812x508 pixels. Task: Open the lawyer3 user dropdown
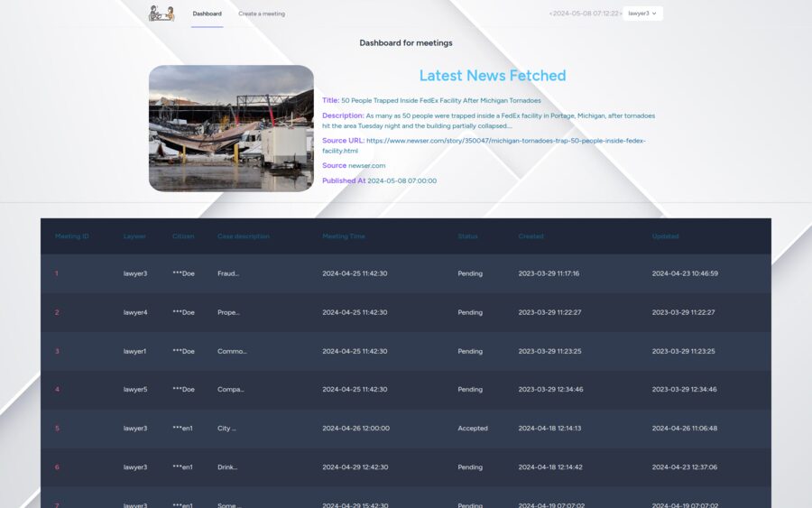point(642,14)
